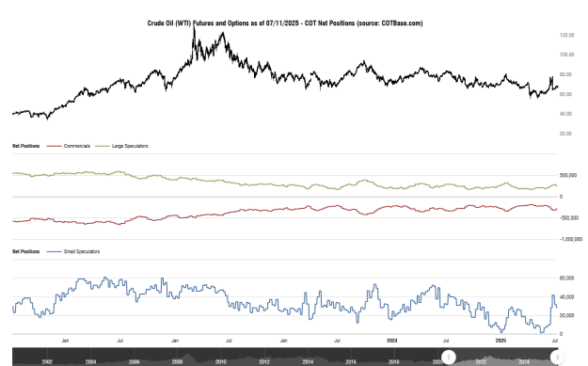
Task: Jump the navigator to year 2006
Action: coord(134,362)
